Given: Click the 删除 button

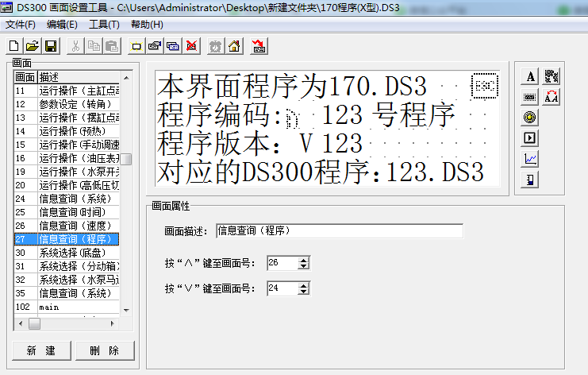Looking at the screenshot, I should [105, 350].
